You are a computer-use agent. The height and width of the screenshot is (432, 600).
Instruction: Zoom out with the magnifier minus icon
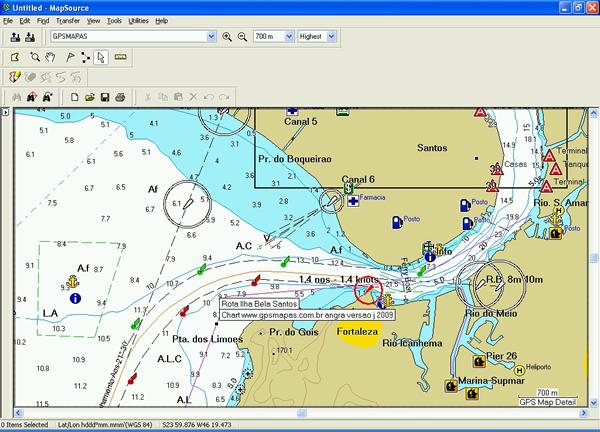click(241, 37)
